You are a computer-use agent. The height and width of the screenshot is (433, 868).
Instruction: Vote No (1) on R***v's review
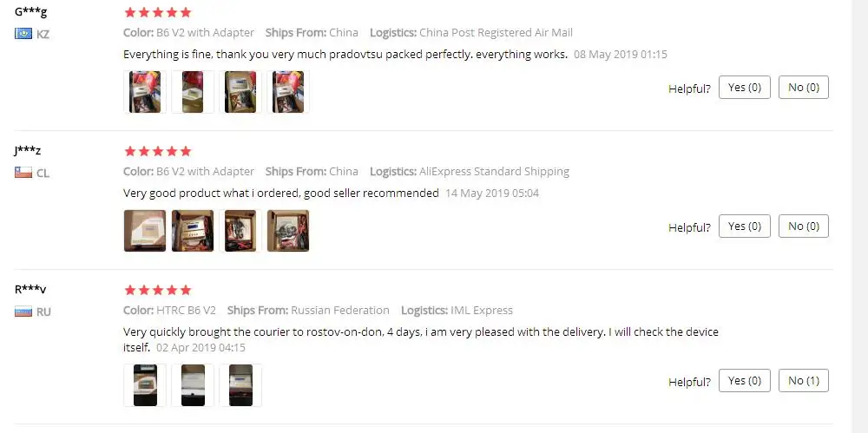coord(804,381)
